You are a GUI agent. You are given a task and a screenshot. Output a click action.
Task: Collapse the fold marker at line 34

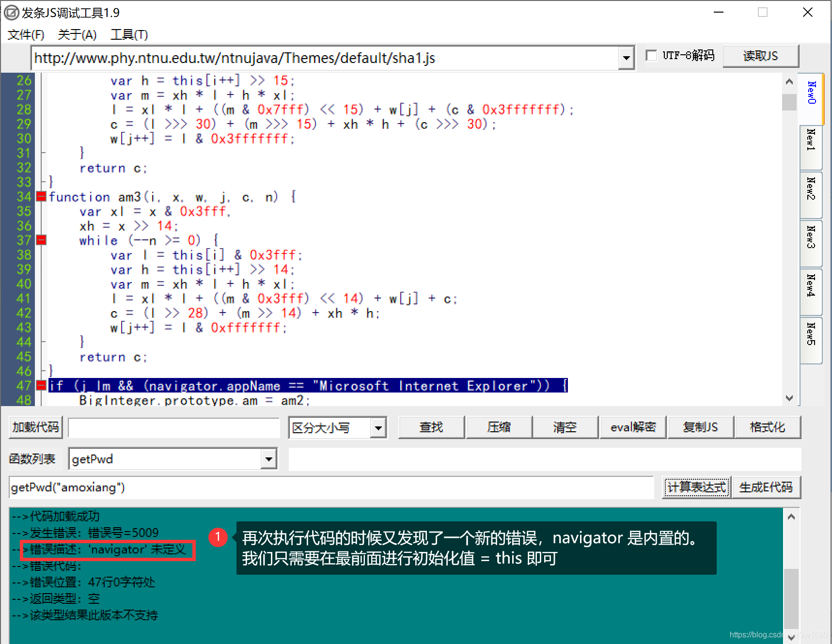point(41,196)
